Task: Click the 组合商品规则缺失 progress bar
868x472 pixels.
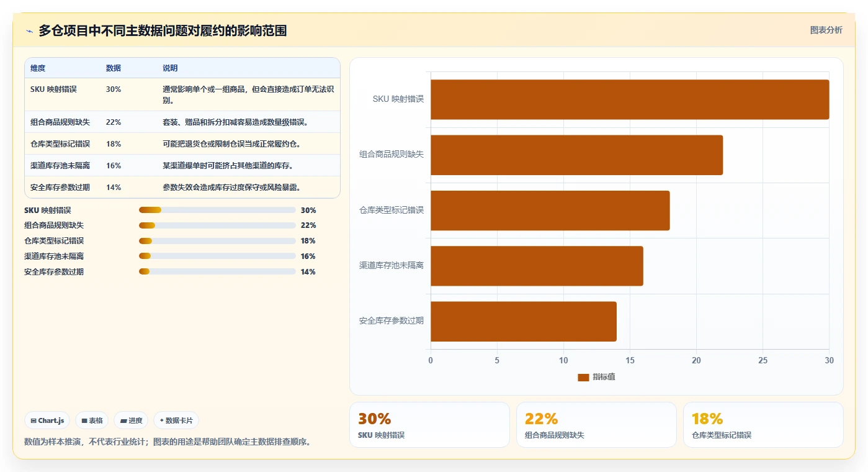Action: click(x=217, y=225)
